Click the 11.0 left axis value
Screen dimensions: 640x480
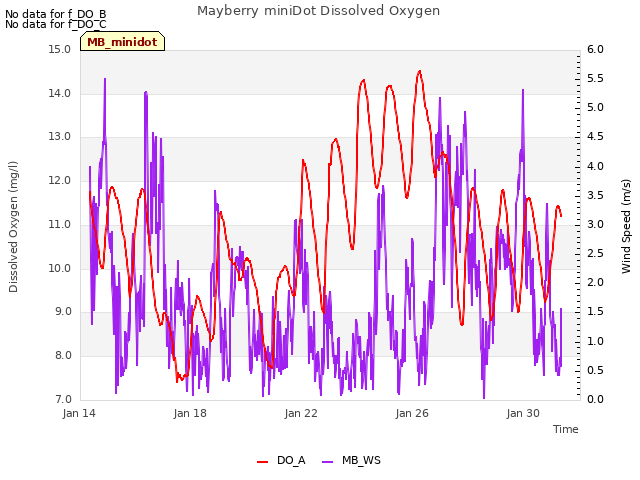(x=60, y=224)
